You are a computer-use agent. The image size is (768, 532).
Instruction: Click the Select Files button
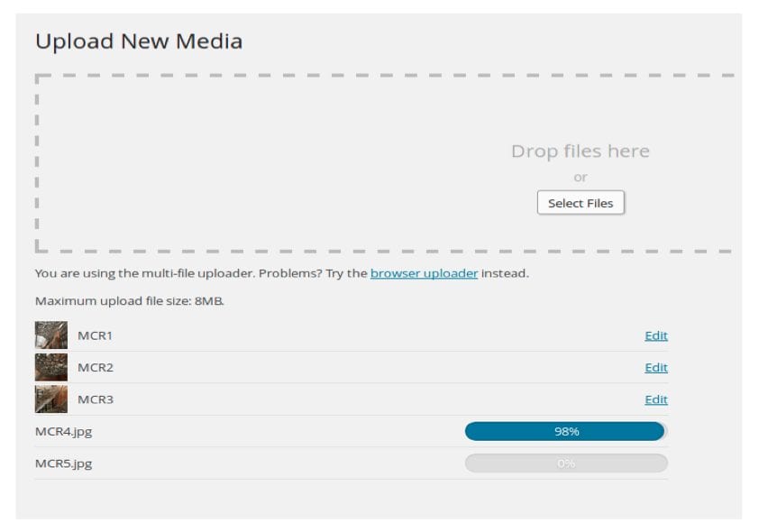click(581, 203)
